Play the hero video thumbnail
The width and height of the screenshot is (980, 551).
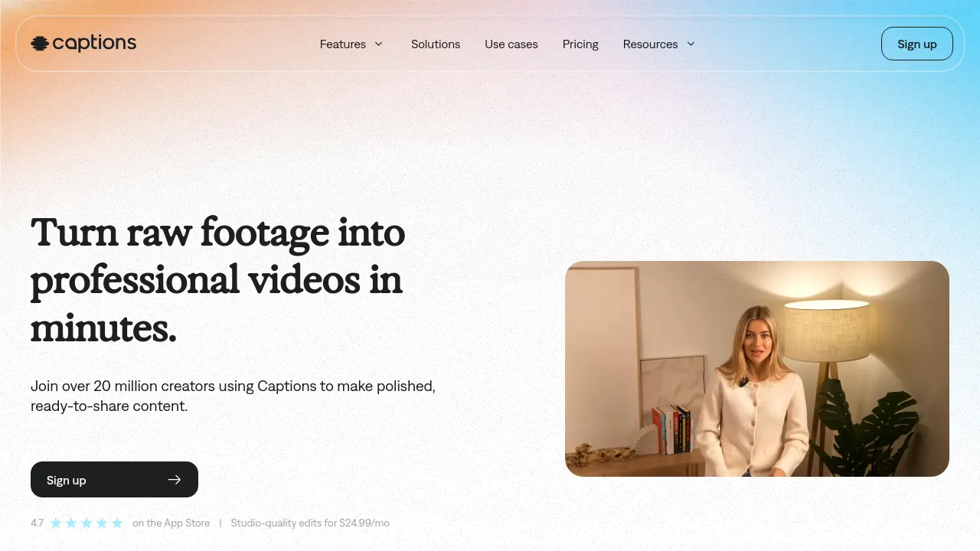coord(757,369)
